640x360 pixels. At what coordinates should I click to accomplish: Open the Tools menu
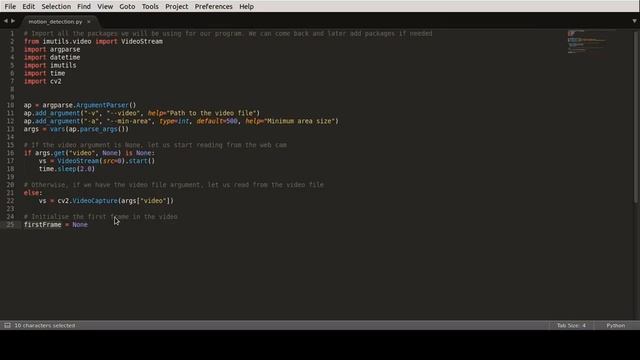click(150, 7)
